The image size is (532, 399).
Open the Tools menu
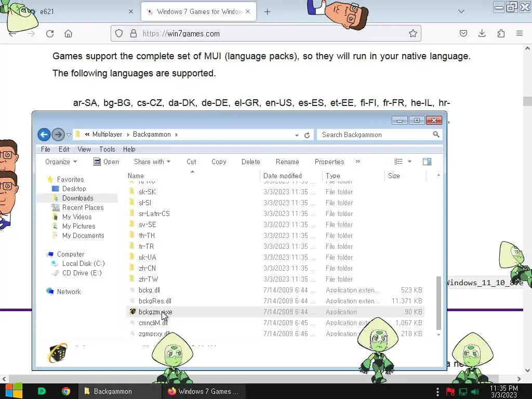[x=107, y=149]
